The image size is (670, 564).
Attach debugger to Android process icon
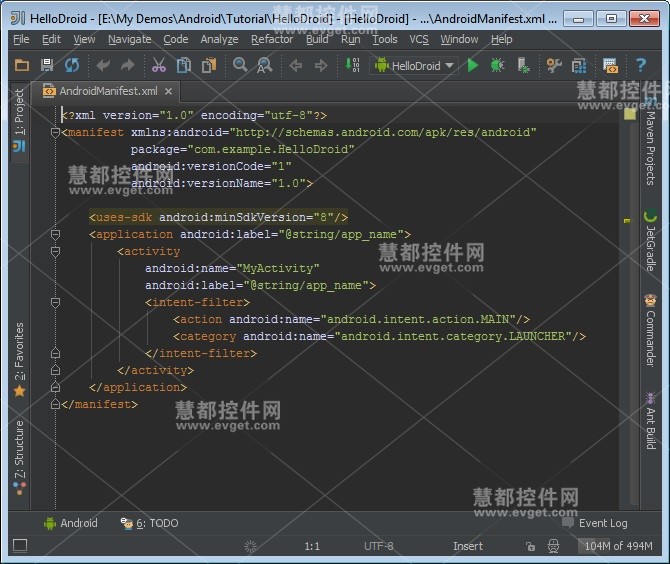(x=523, y=65)
